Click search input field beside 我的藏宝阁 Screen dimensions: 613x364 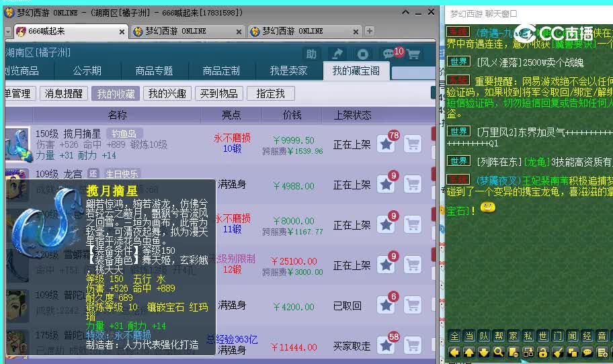click(413, 73)
